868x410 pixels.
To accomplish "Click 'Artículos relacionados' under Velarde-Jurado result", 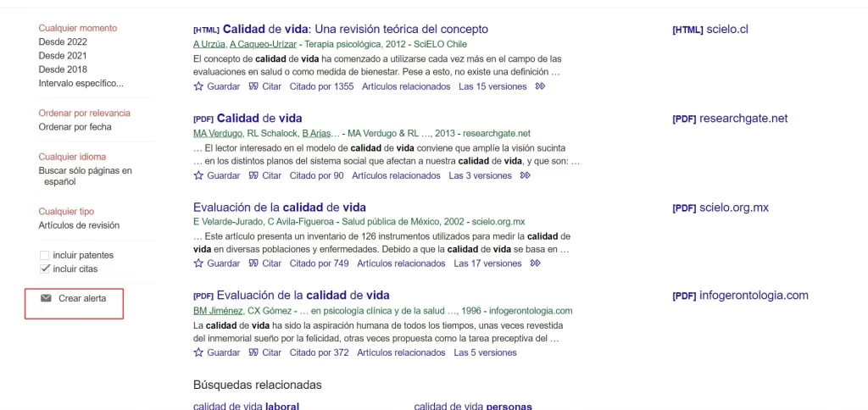I will (401, 263).
